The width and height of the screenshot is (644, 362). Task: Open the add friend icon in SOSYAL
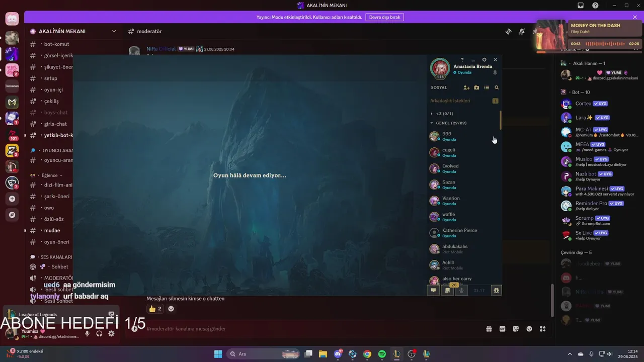click(466, 87)
